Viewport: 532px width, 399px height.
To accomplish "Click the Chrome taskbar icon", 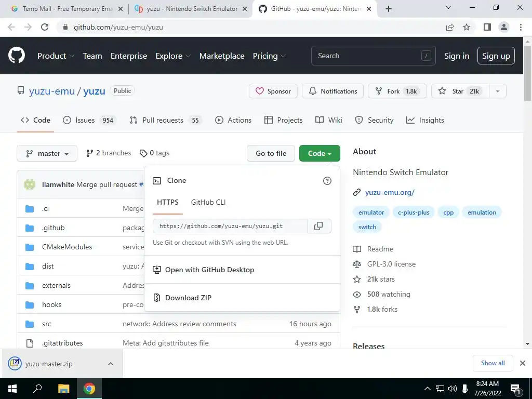I will click(89, 389).
